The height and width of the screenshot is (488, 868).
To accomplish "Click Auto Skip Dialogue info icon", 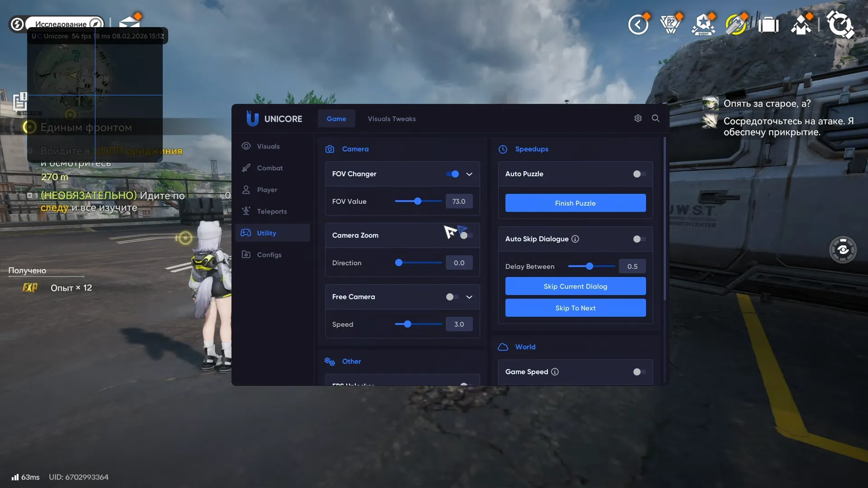I will point(575,239).
